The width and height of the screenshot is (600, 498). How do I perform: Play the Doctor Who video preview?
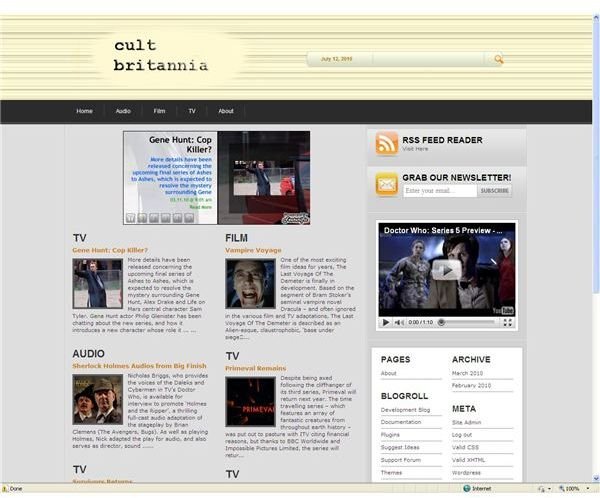click(446, 270)
